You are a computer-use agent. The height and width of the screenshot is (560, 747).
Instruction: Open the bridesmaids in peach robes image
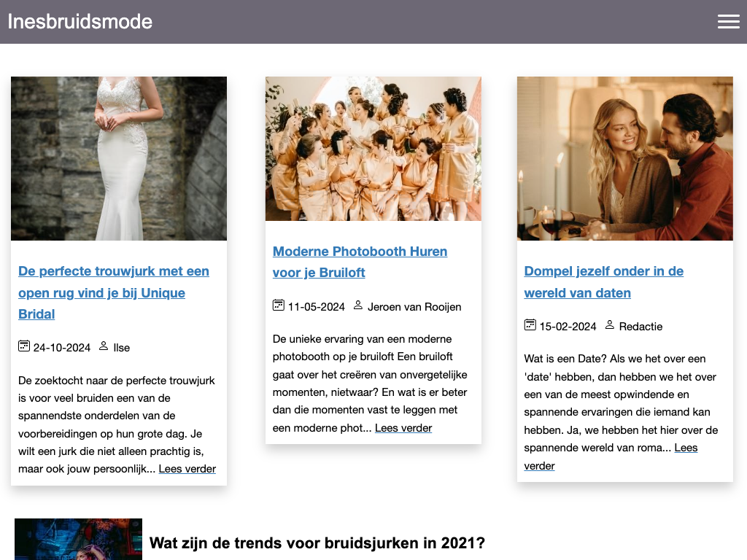point(373,149)
